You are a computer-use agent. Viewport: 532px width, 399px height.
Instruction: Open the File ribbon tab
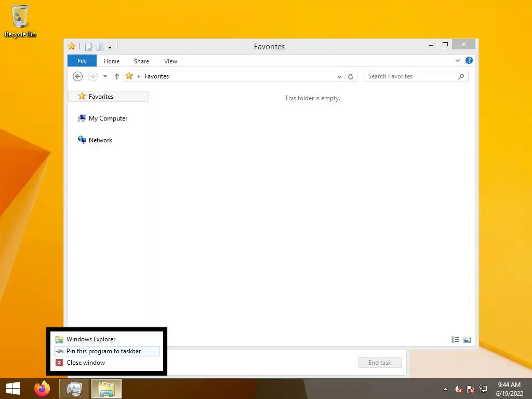coord(82,61)
